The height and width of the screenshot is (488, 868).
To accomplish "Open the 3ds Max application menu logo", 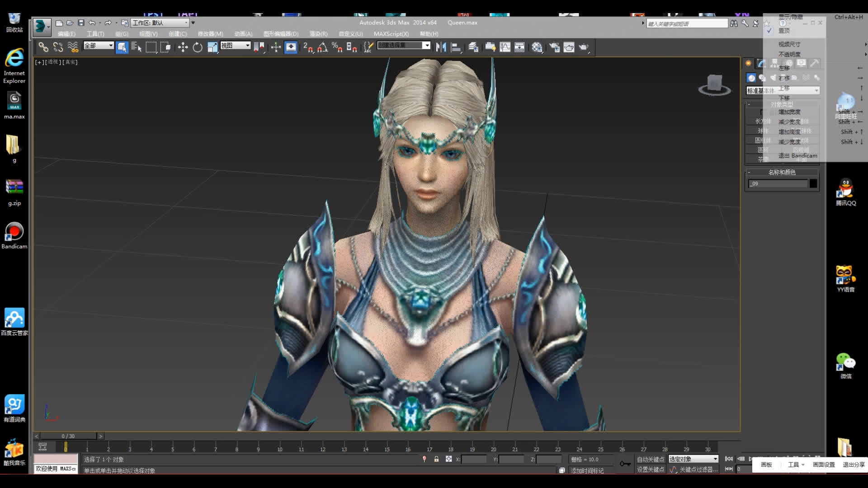I will [x=41, y=26].
